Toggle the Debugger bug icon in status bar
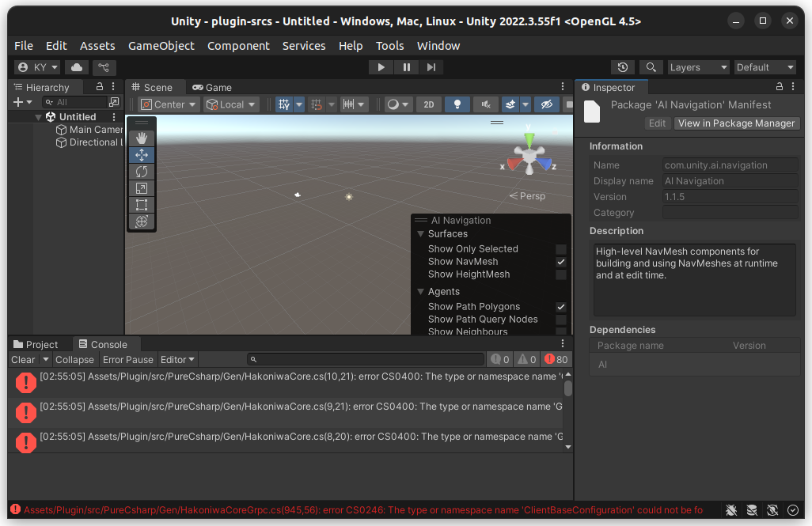The width and height of the screenshot is (812, 526). pyautogui.click(x=731, y=510)
